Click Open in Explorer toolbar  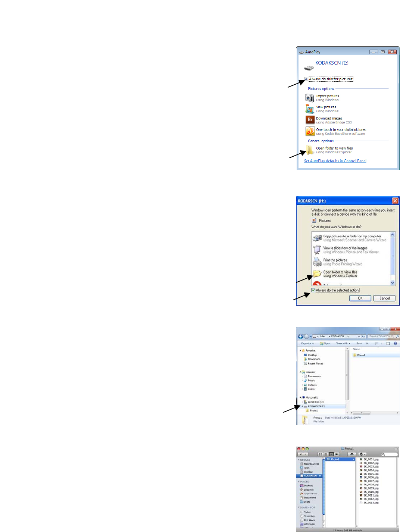point(325,343)
